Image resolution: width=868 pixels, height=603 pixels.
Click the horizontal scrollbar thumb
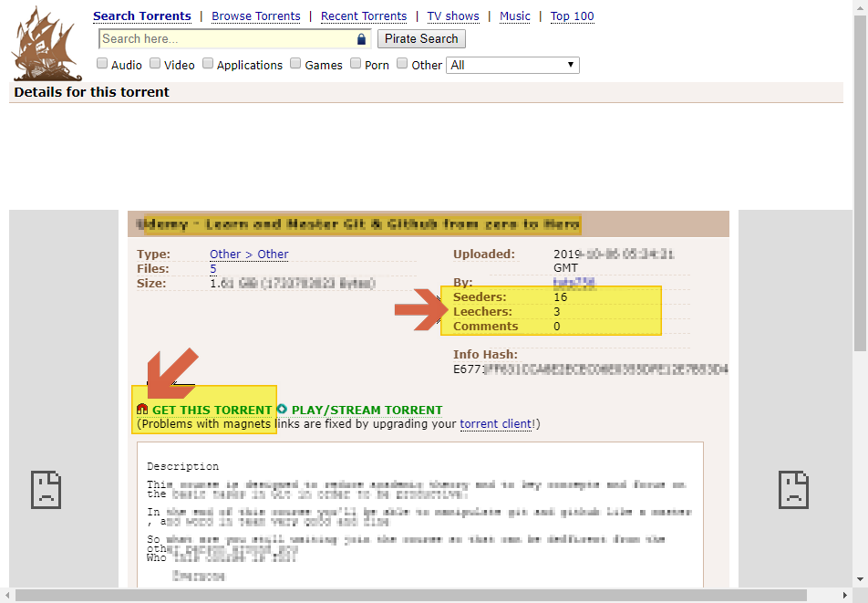point(410,596)
